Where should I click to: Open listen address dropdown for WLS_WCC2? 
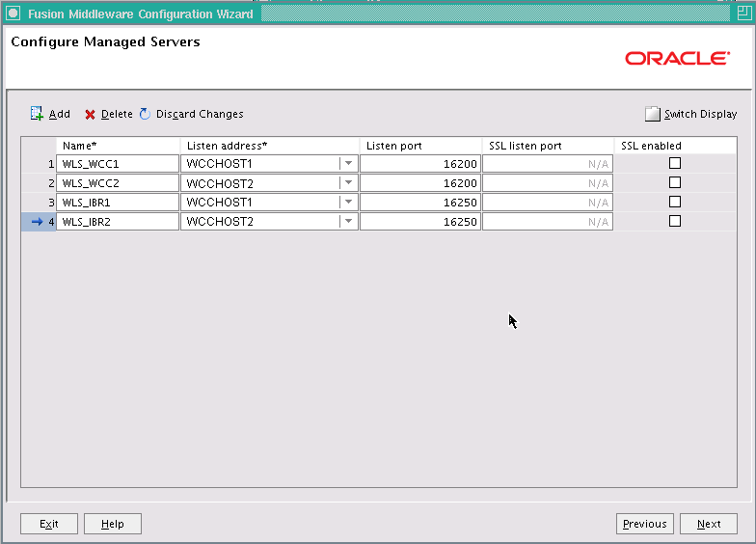pyautogui.click(x=348, y=183)
